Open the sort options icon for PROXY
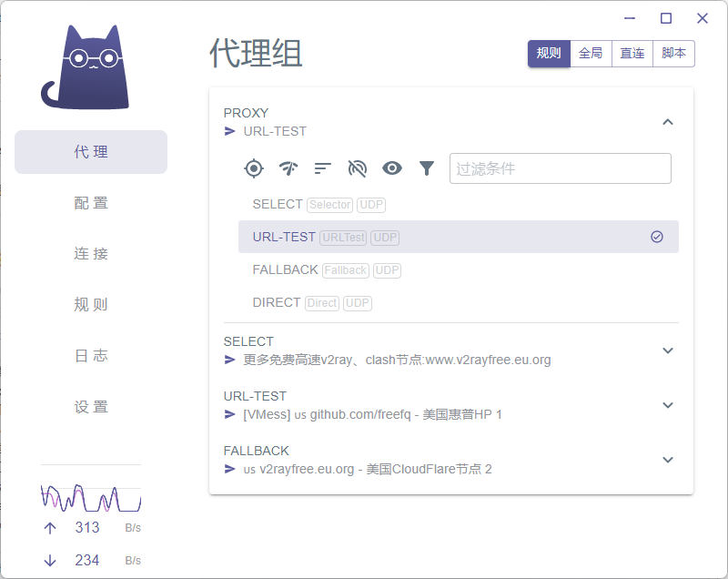 click(323, 168)
